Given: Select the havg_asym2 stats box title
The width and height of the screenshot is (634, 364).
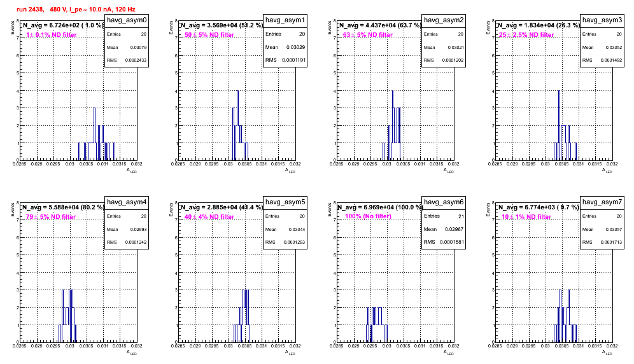Looking at the screenshot, I should [444, 20].
